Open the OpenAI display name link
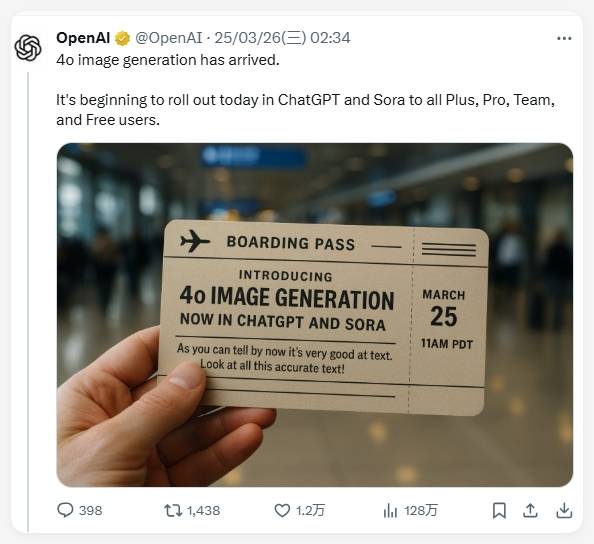The height and width of the screenshot is (544, 594). pos(83,38)
